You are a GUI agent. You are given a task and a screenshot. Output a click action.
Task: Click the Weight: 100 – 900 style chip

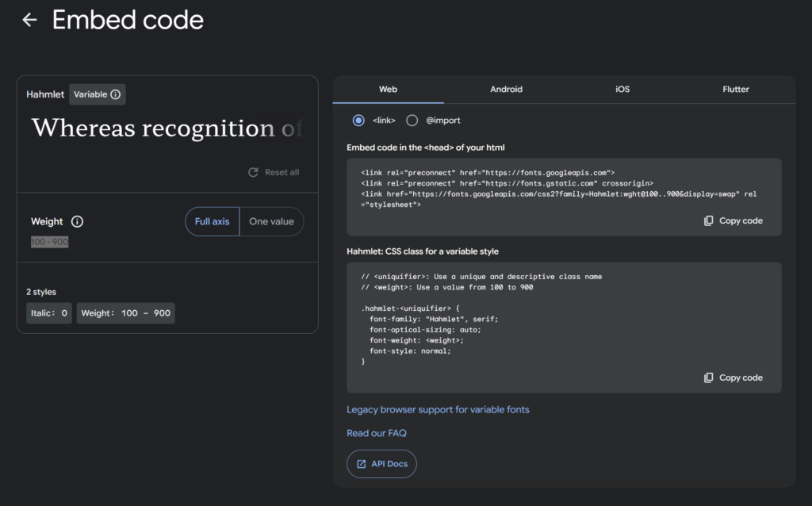[126, 313]
